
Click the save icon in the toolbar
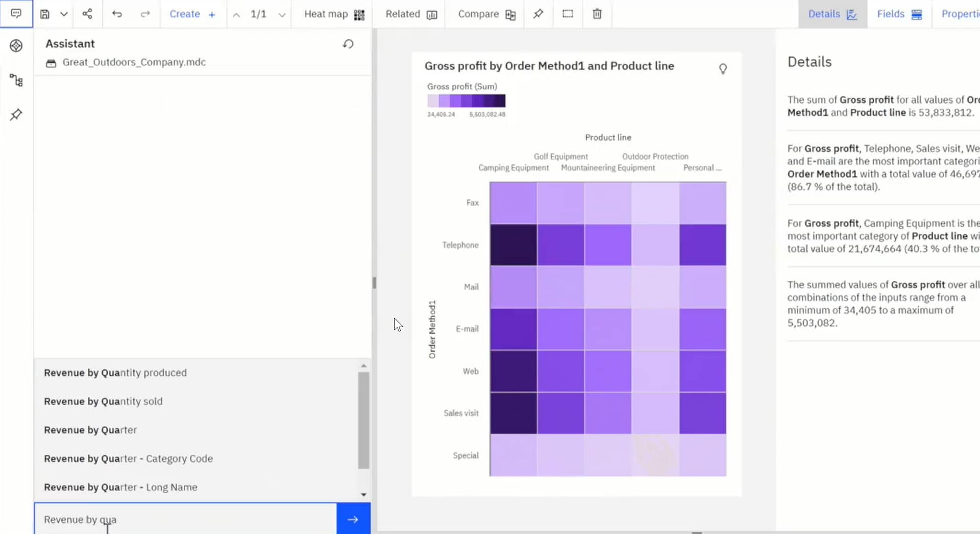tap(45, 14)
